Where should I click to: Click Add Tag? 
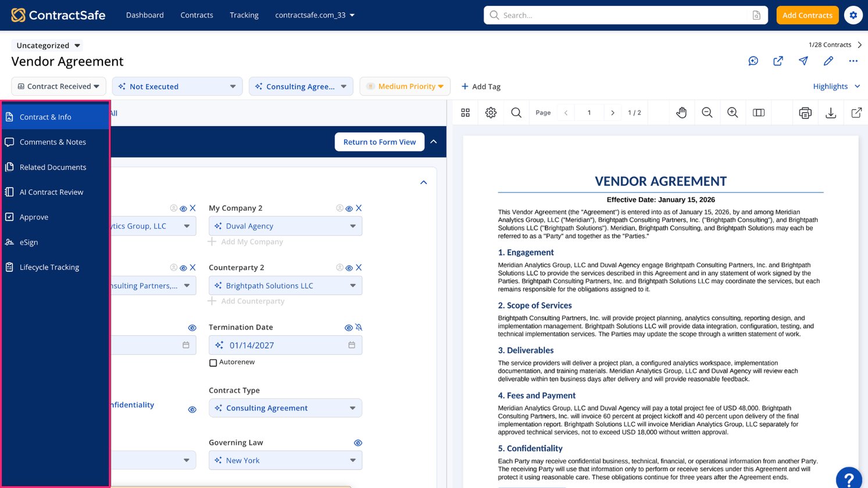point(481,87)
